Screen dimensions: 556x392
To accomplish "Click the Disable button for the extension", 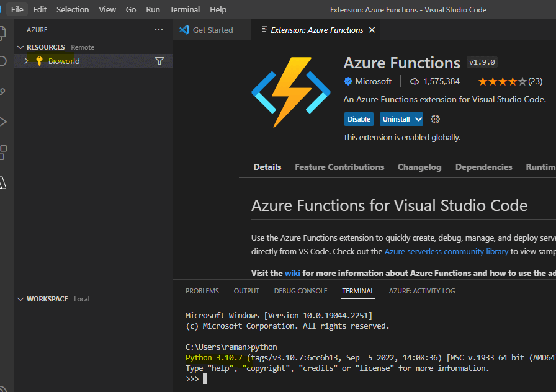I will coord(359,118).
